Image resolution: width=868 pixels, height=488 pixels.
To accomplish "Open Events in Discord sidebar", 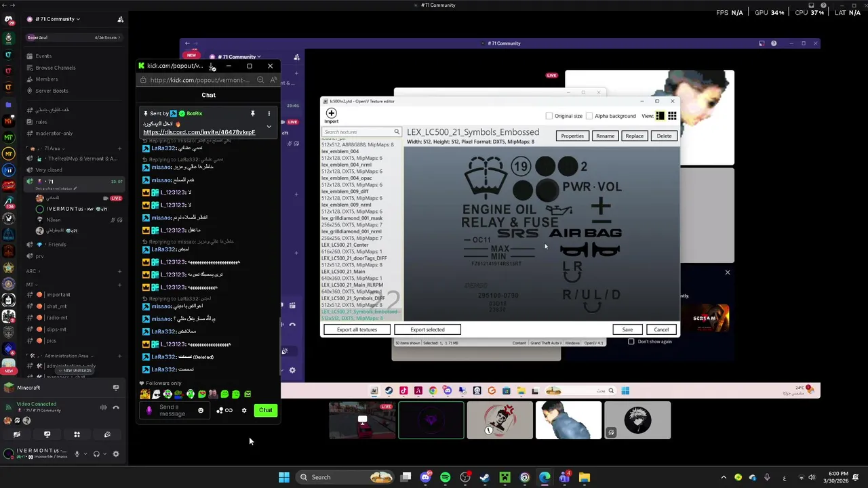I will coord(43,56).
